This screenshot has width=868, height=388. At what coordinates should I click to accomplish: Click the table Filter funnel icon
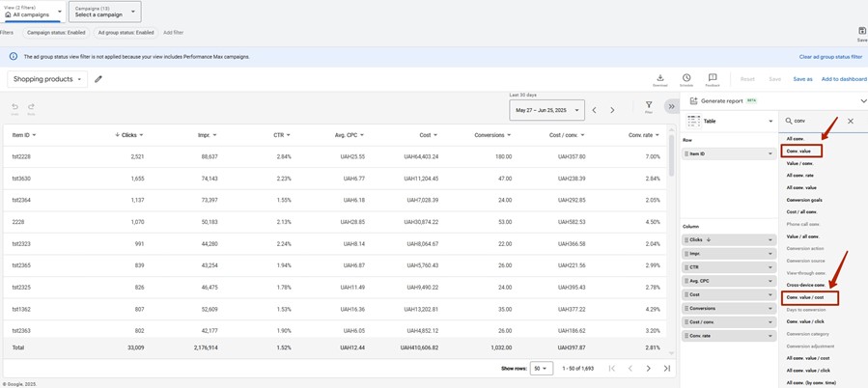pyautogui.click(x=649, y=106)
